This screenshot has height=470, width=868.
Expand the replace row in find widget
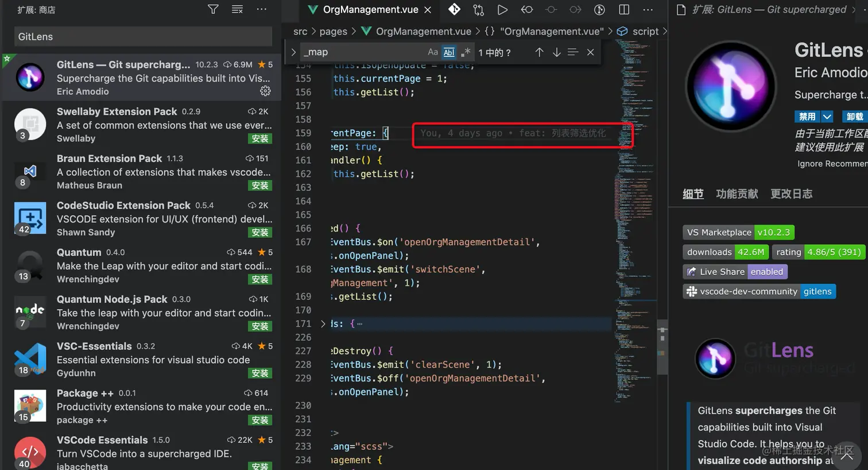(293, 52)
